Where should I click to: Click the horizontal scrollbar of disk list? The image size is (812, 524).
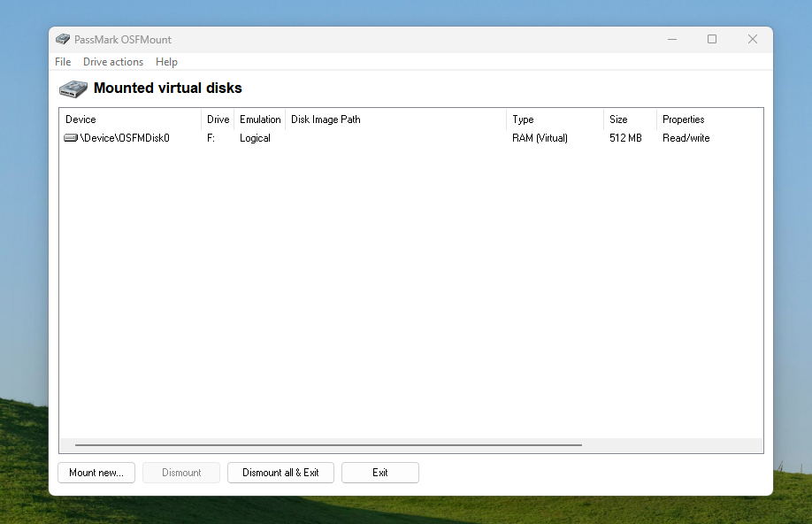coord(328,445)
